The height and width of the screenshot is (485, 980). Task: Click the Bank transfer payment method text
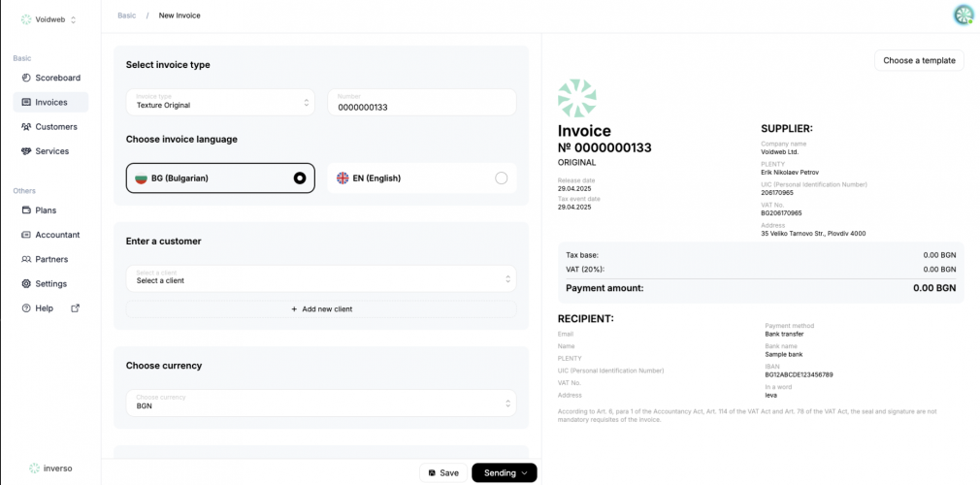(x=784, y=334)
